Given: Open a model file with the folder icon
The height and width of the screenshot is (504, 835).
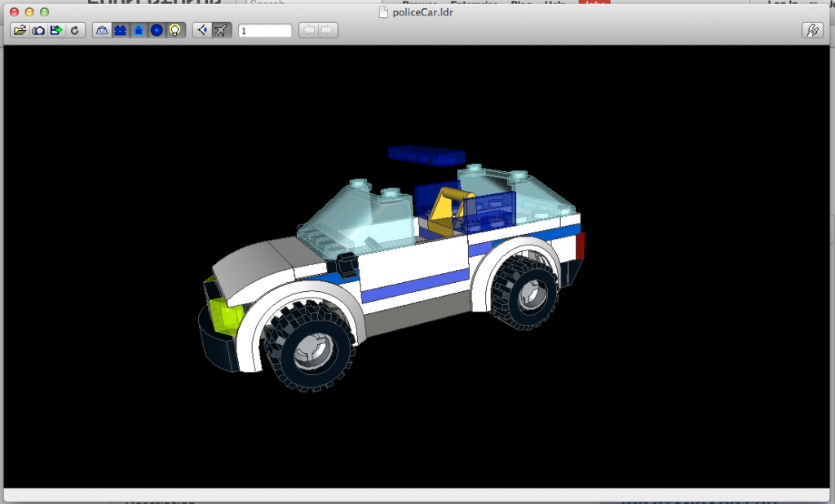Looking at the screenshot, I should [20, 30].
